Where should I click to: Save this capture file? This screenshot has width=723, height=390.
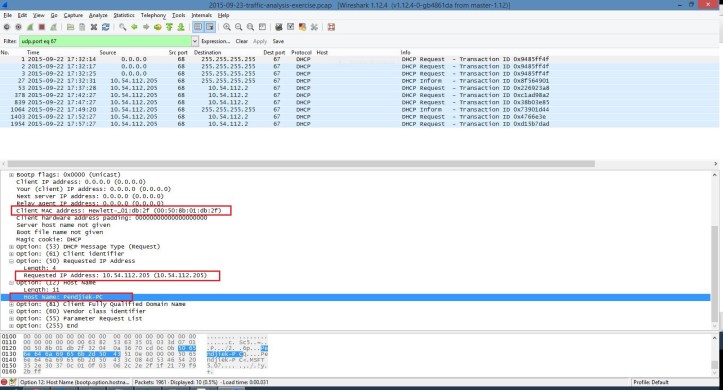click(82, 27)
